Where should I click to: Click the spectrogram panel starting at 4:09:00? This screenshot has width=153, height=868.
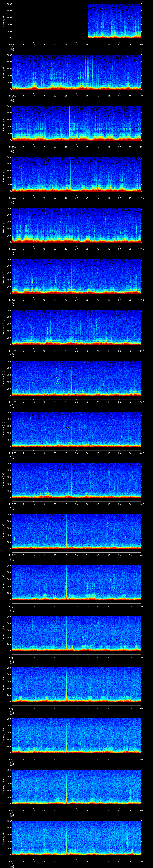tap(77, 21)
